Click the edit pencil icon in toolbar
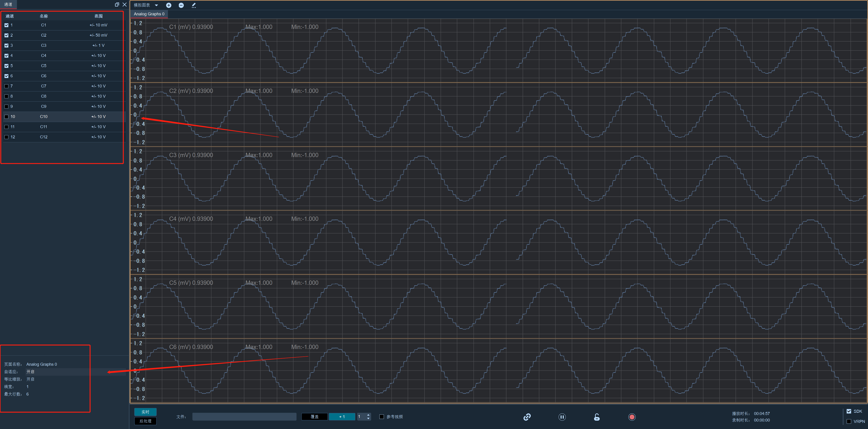 coord(194,5)
